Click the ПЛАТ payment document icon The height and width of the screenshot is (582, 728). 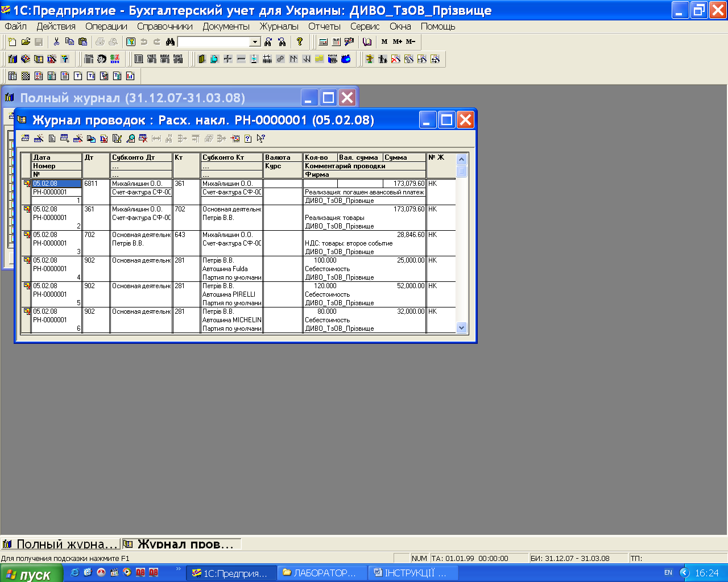[177, 59]
